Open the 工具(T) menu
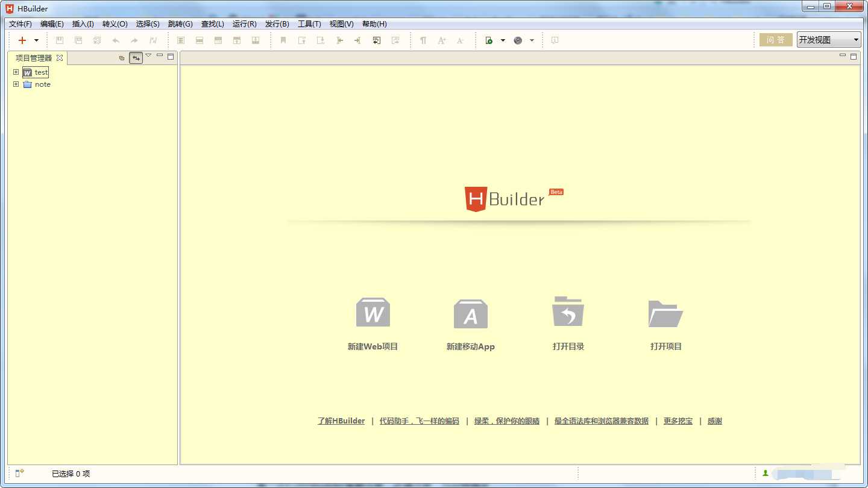The width and height of the screenshot is (868, 488). [309, 24]
